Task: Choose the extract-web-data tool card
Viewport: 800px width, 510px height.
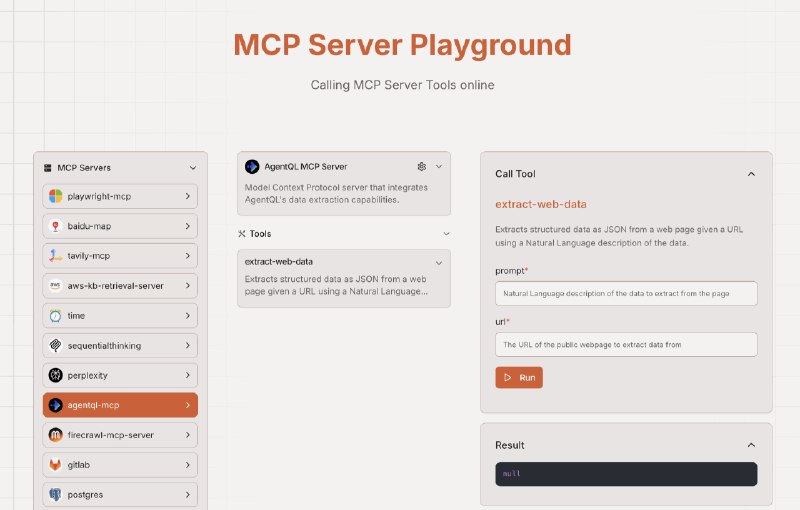Action: pyautogui.click(x=344, y=278)
